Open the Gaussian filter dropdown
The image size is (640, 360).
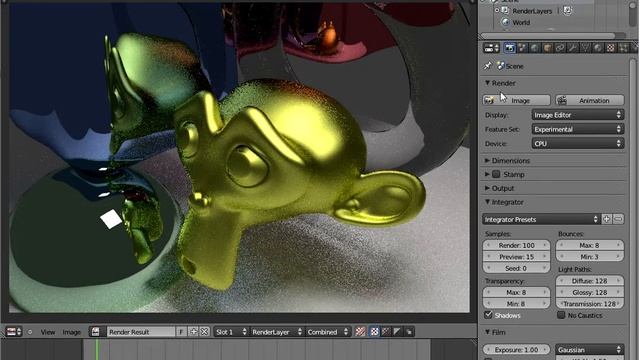click(x=589, y=350)
